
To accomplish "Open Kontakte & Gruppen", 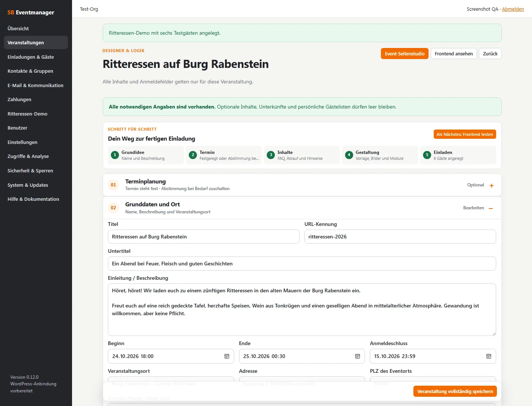I will click(36, 71).
